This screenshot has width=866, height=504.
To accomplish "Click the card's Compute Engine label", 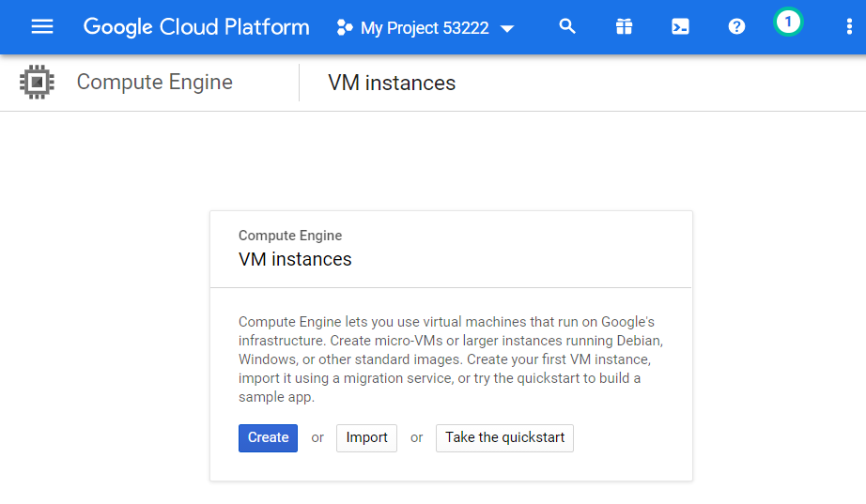I will [x=290, y=236].
